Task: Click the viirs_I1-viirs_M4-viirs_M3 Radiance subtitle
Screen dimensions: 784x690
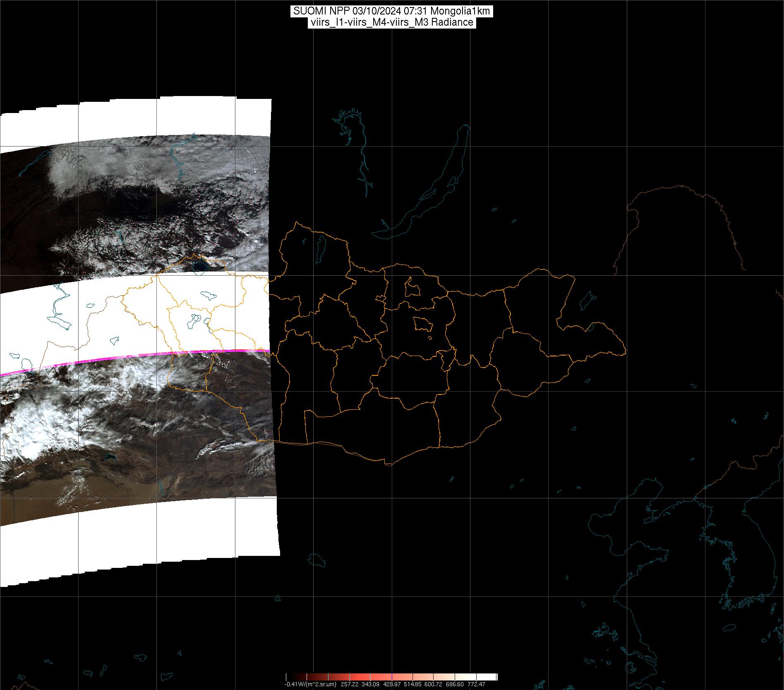Action: point(392,22)
